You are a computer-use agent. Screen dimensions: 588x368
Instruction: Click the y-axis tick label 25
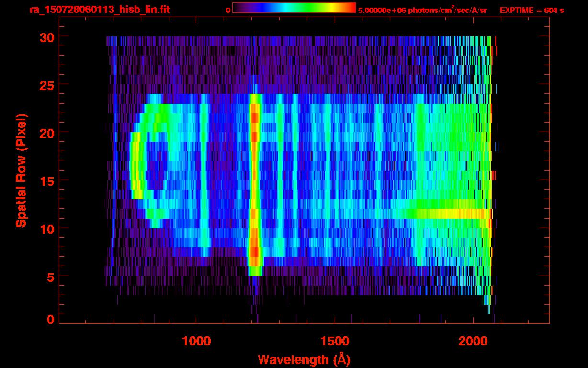[46, 85]
